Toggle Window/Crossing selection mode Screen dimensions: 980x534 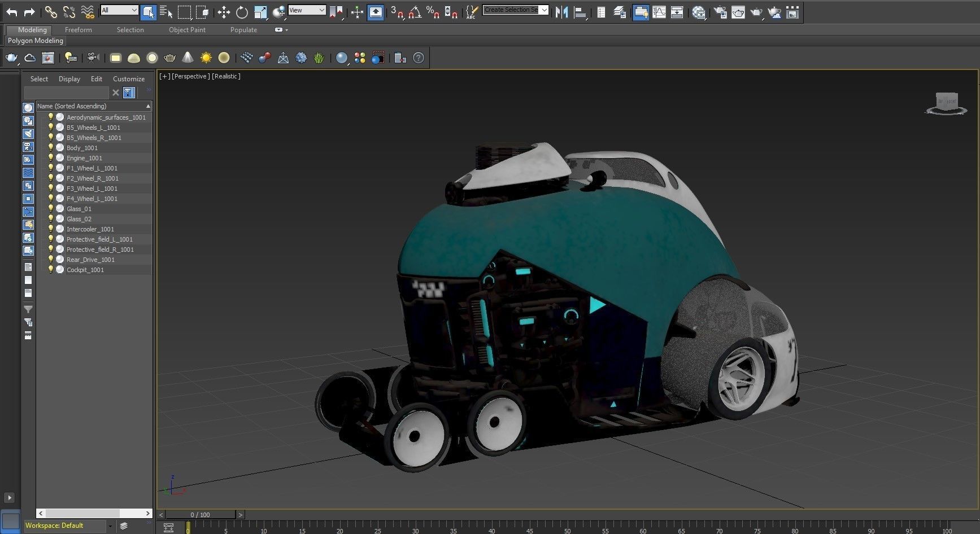[202, 12]
